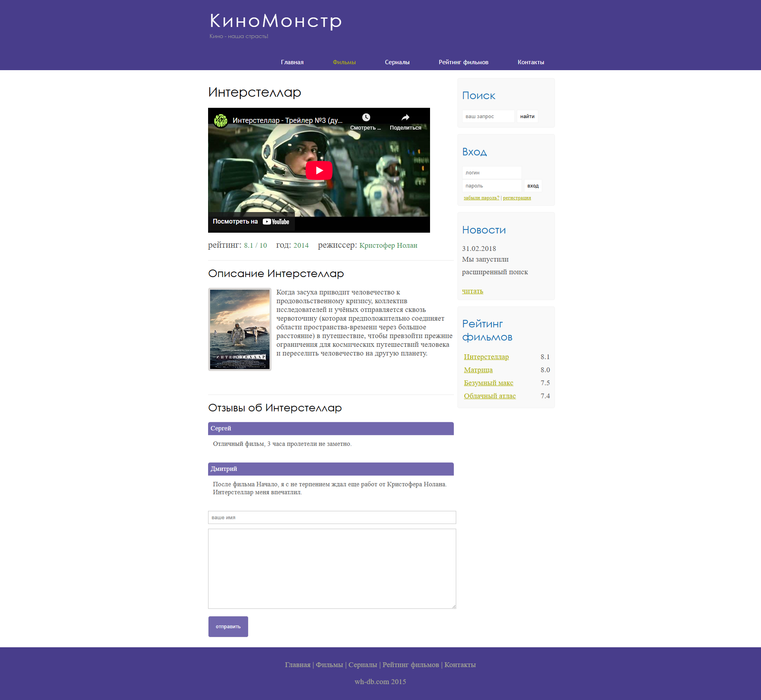Open footer Рейтинг фильмов link

tap(411, 665)
